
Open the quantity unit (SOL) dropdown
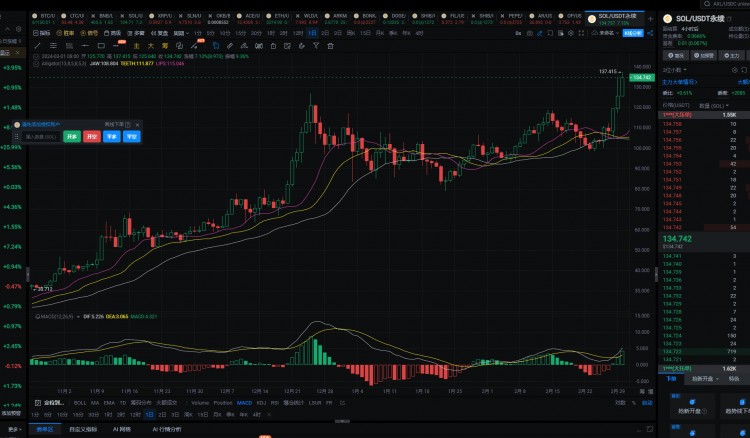pyautogui.click(x=714, y=106)
